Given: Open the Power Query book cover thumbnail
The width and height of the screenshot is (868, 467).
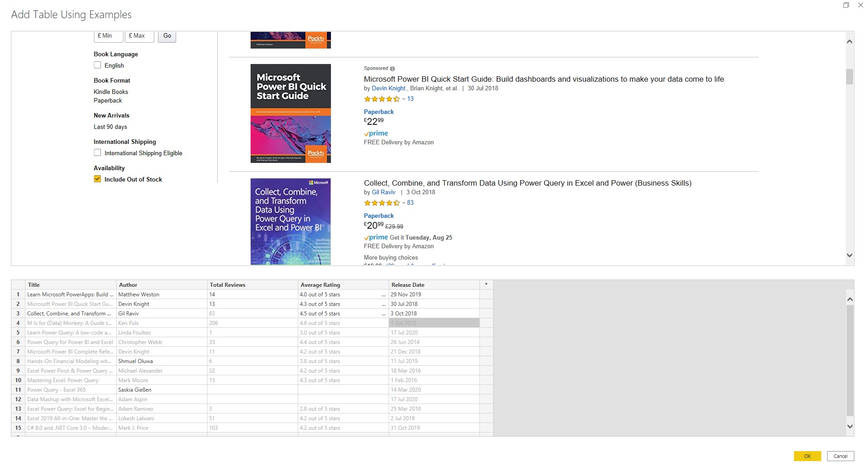Looking at the screenshot, I should (291, 221).
